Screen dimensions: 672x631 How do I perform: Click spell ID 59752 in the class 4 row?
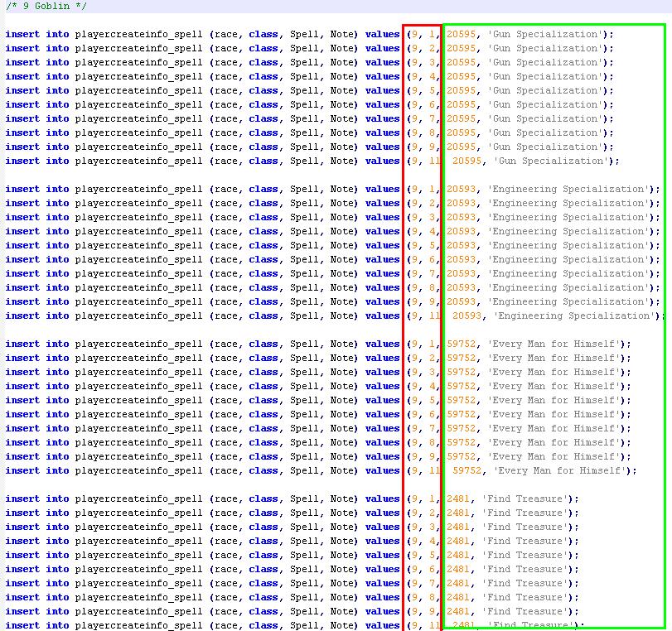click(x=462, y=387)
